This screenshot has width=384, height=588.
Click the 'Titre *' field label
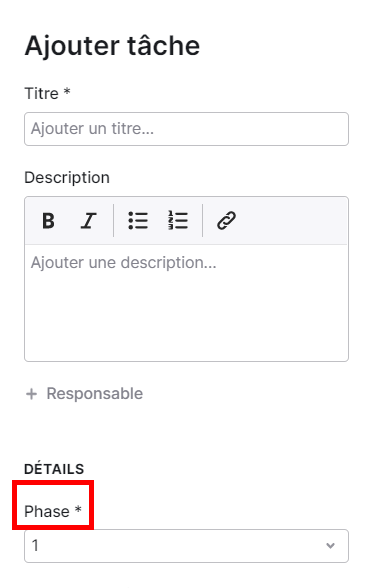[x=47, y=93]
